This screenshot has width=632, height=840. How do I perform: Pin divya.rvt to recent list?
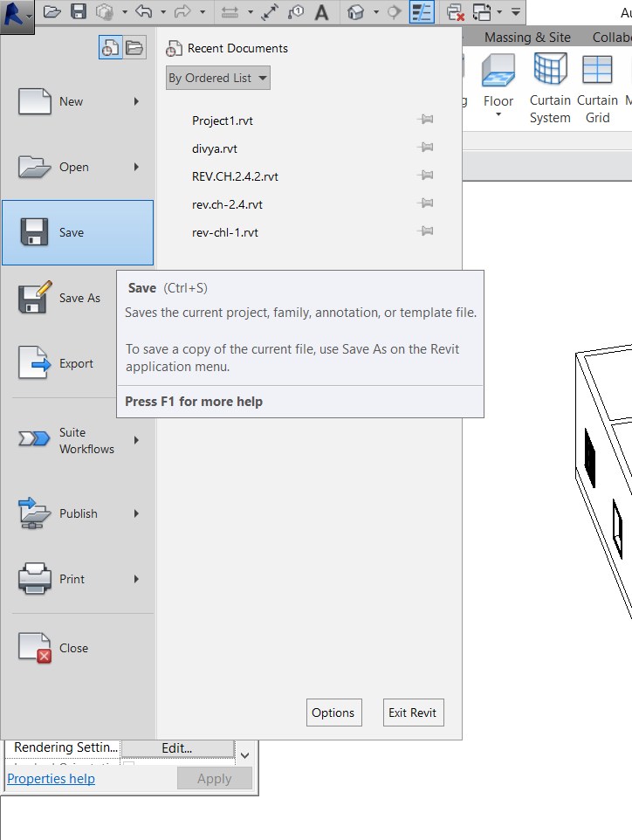click(425, 147)
